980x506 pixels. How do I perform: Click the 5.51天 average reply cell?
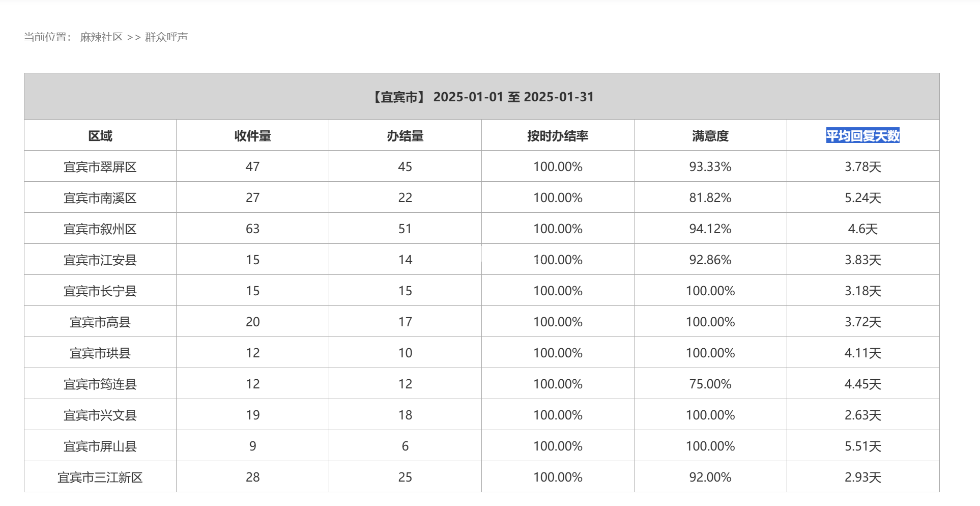coord(862,446)
